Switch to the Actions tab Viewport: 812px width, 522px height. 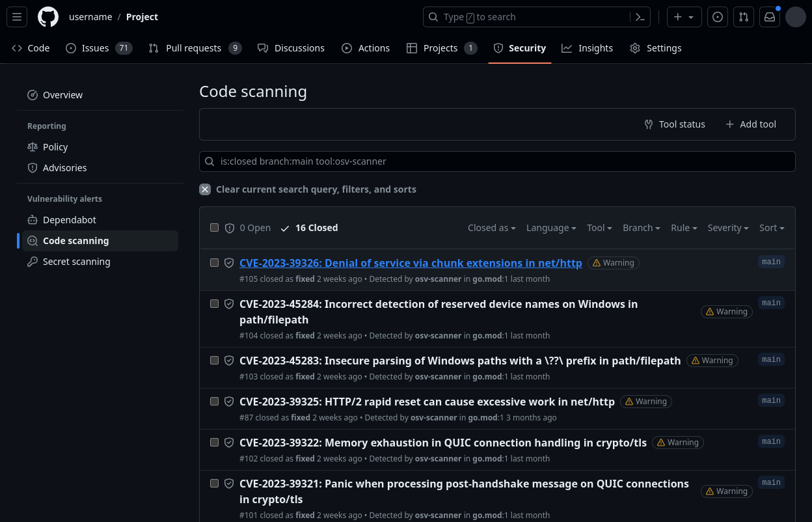pyautogui.click(x=366, y=48)
